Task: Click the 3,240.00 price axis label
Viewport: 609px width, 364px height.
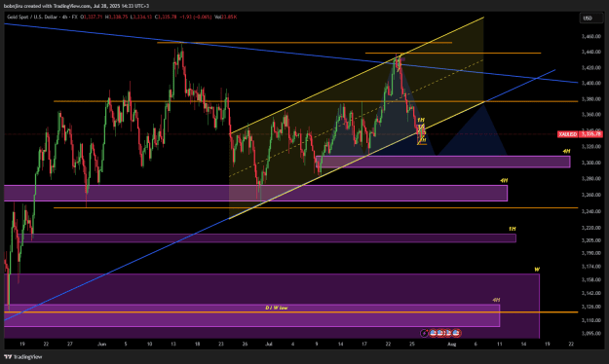Action: [591, 211]
